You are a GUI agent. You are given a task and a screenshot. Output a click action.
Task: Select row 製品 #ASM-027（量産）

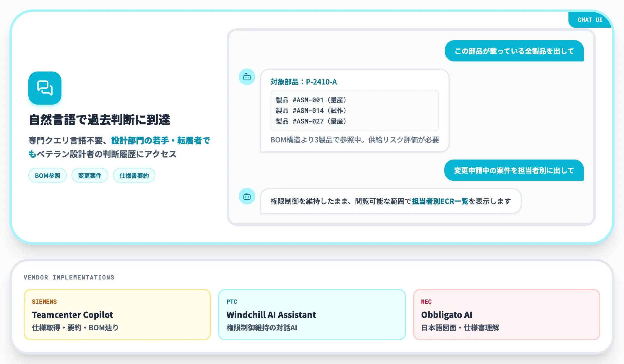coord(311,121)
